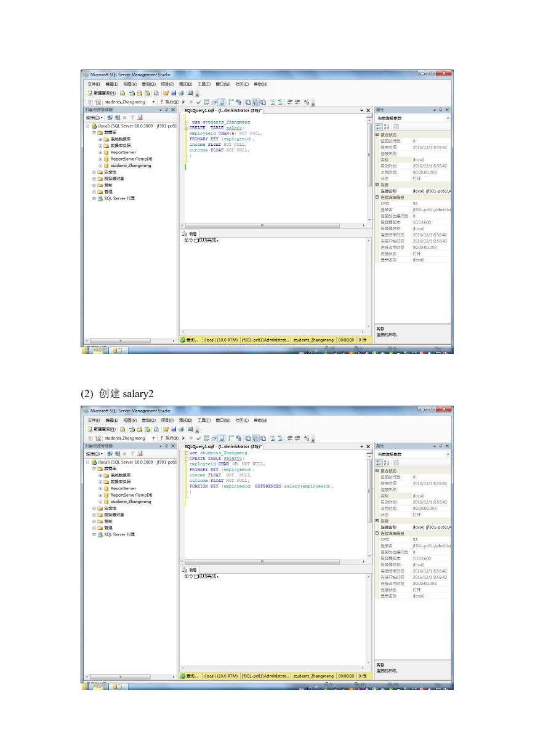Pin toggle on lower Object Explorer panel
The image size is (535, 756).
pos(166,446)
